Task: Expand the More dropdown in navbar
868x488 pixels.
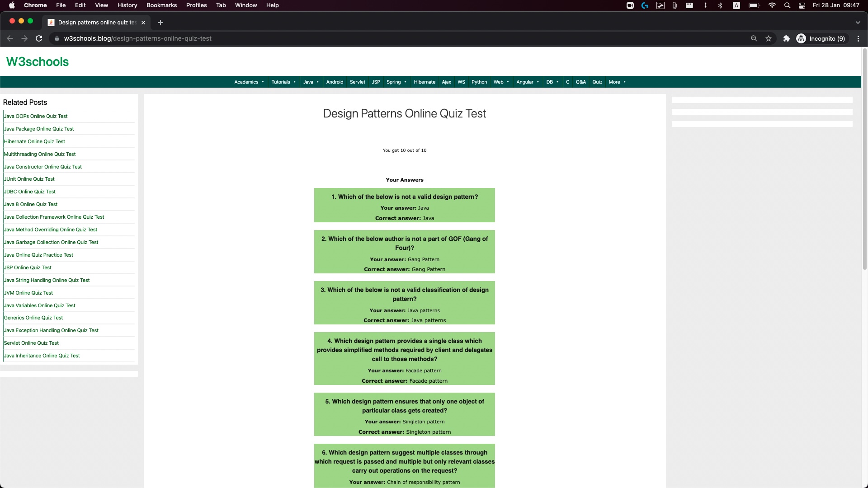Action: 617,82
